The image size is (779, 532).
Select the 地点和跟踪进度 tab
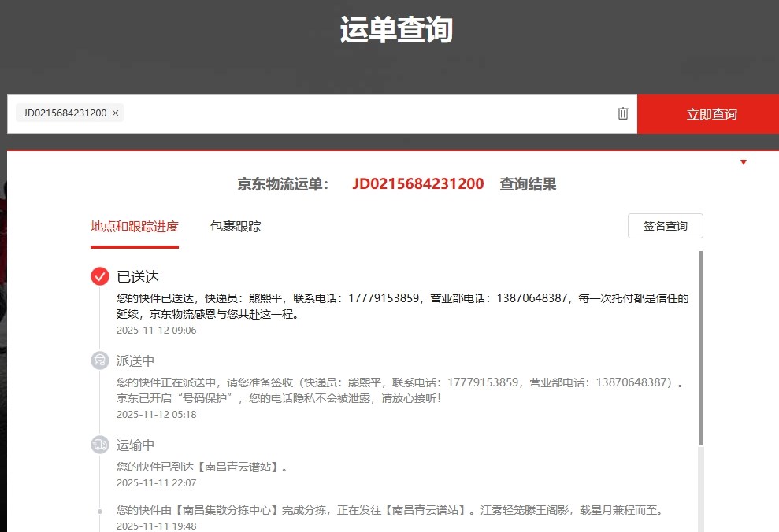point(135,227)
